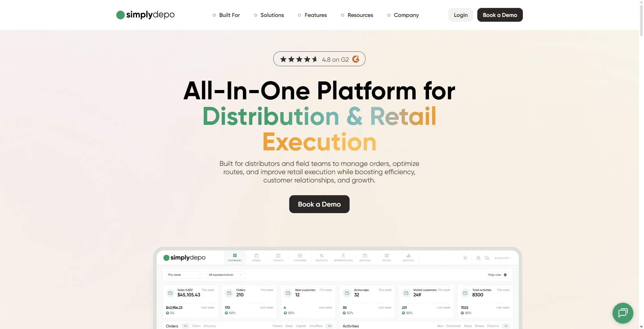Open the 'This week' dropdown

point(184,275)
